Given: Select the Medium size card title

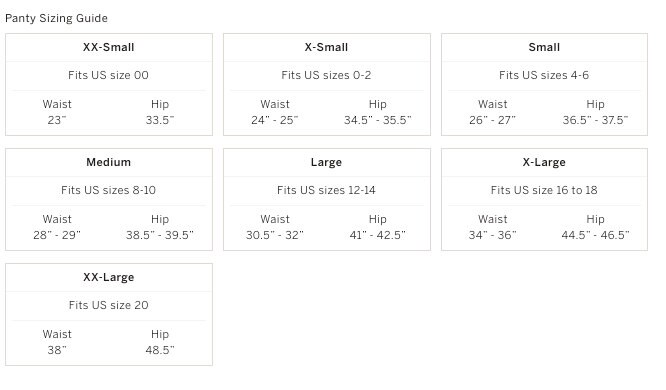Looking at the screenshot, I should click(109, 162).
